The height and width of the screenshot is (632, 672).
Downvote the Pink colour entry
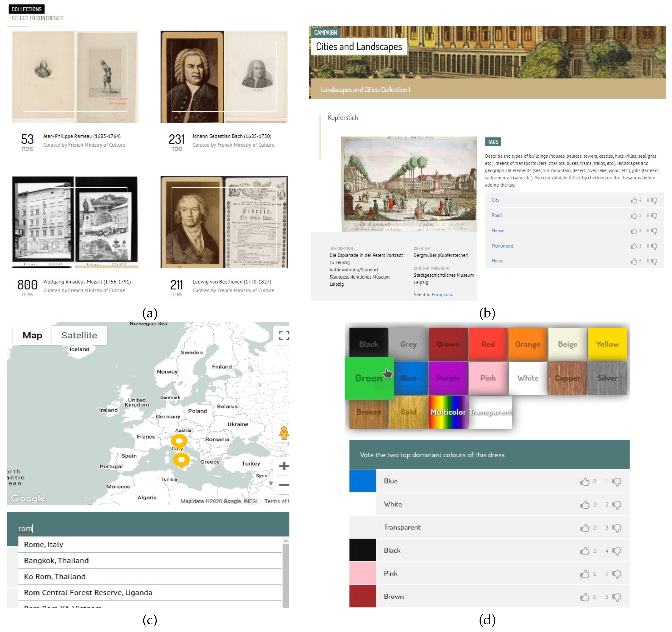(617, 574)
